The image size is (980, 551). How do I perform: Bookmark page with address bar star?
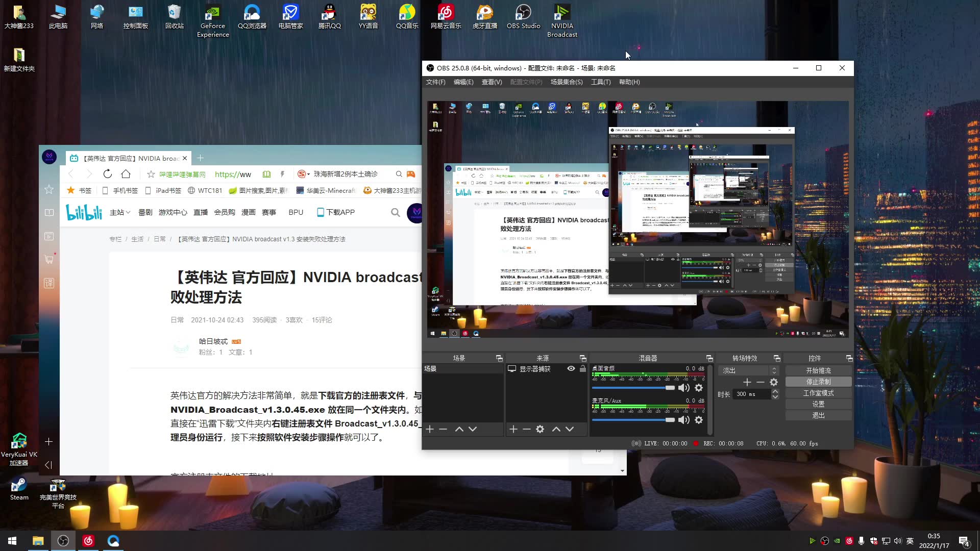151,174
